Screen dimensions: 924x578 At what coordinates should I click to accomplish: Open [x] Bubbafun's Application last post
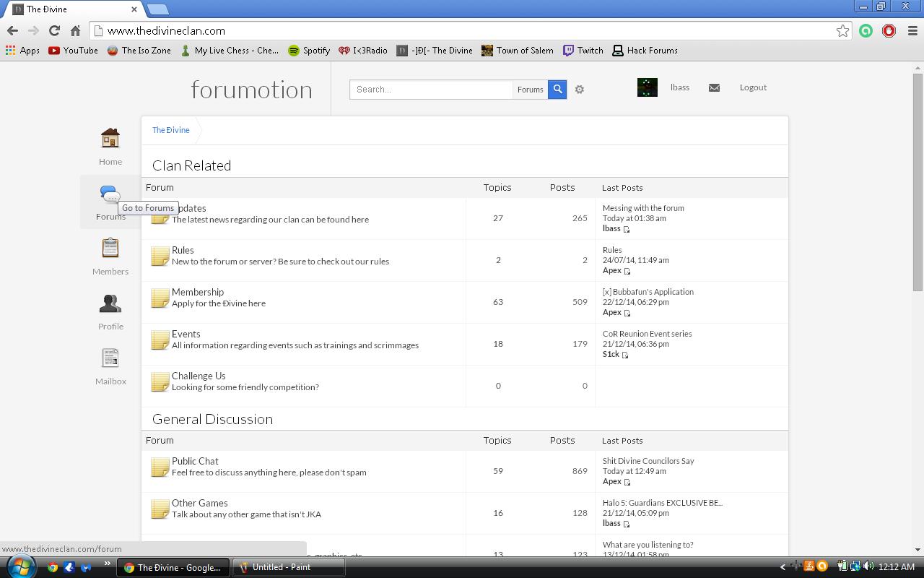[x=648, y=292]
